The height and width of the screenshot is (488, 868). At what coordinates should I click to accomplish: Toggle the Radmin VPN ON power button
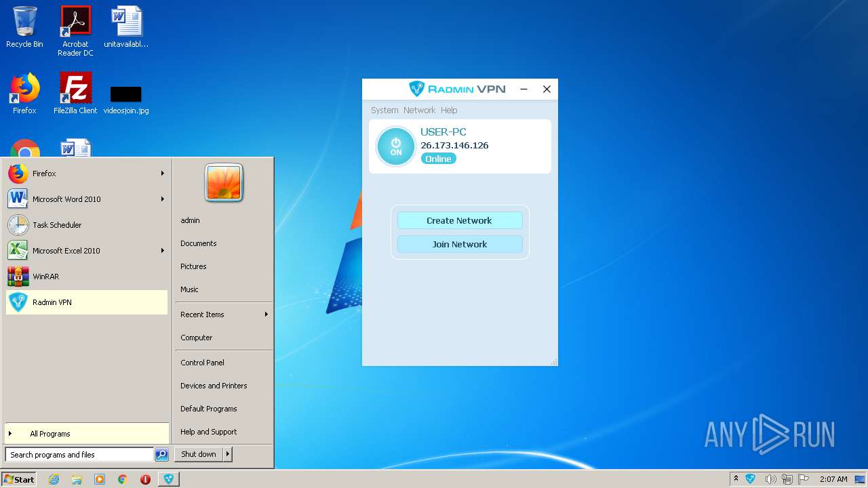(x=396, y=146)
